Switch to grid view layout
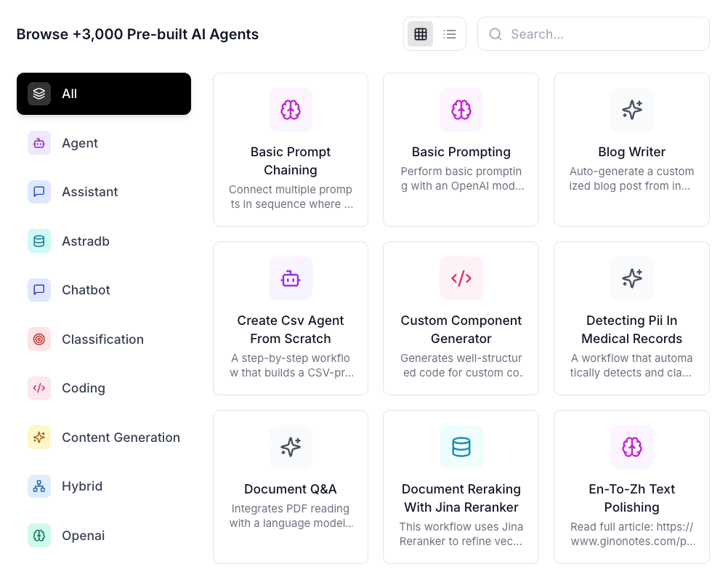This screenshot has height=572, width=728. 420,33
